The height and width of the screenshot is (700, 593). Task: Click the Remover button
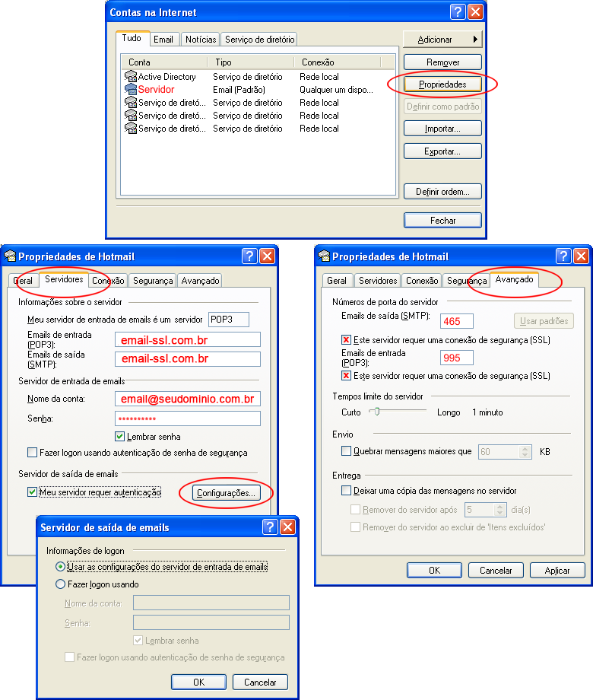442,62
